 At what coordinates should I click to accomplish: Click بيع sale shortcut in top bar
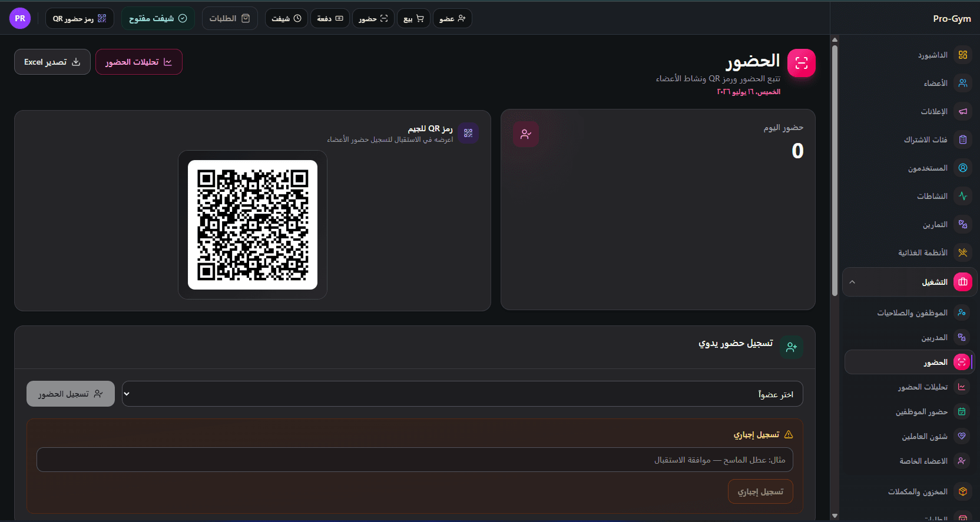point(413,18)
